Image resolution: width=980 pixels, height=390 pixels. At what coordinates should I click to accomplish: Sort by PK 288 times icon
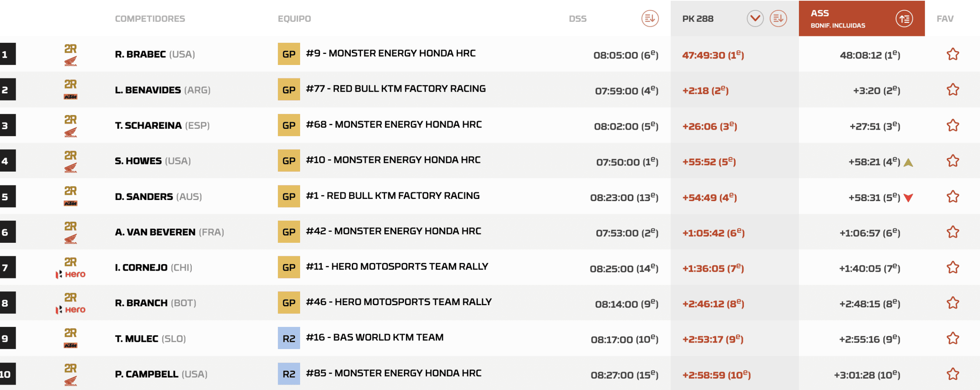(778, 18)
